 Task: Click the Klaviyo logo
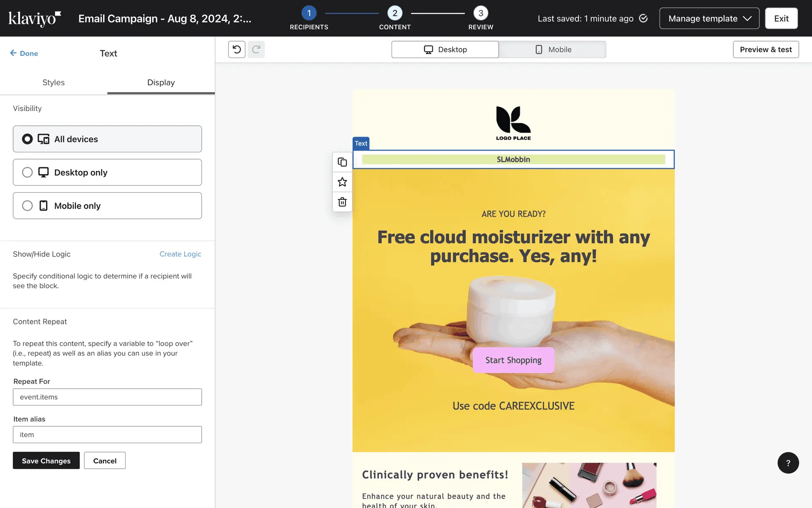coord(35,19)
